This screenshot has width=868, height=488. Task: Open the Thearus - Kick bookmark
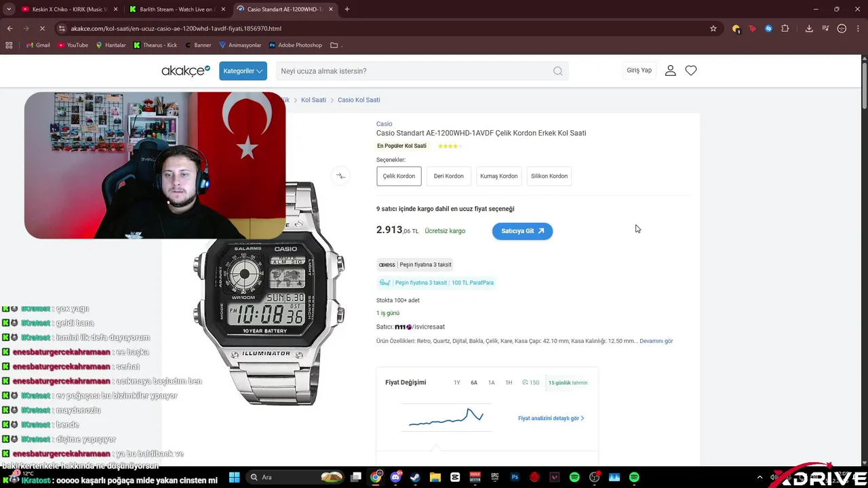click(x=155, y=45)
